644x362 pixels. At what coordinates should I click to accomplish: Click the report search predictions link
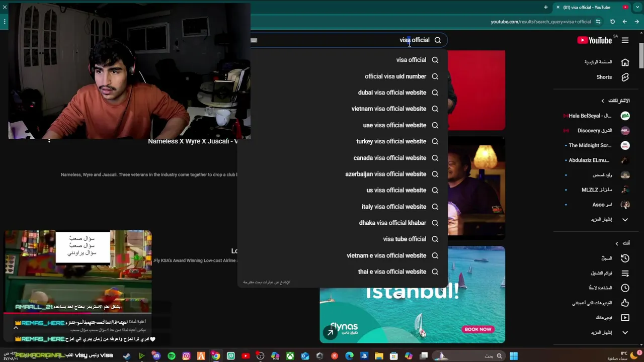click(x=267, y=283)
